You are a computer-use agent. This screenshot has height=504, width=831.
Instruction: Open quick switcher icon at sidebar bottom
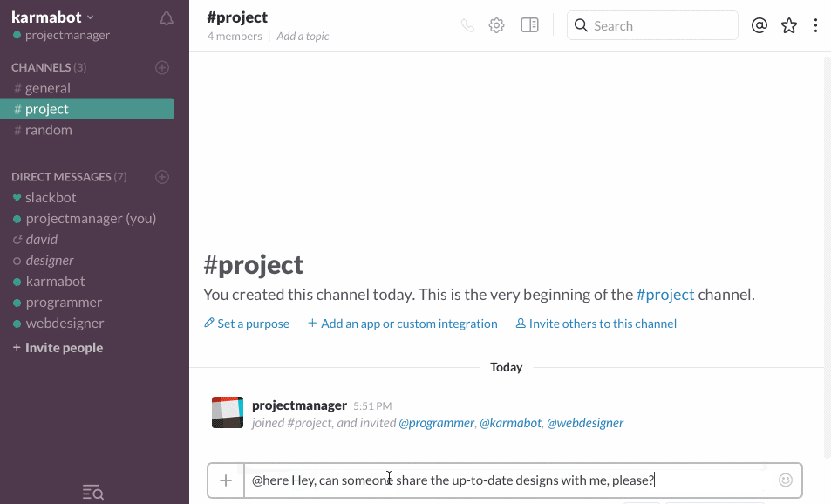(x=93, y=493)
